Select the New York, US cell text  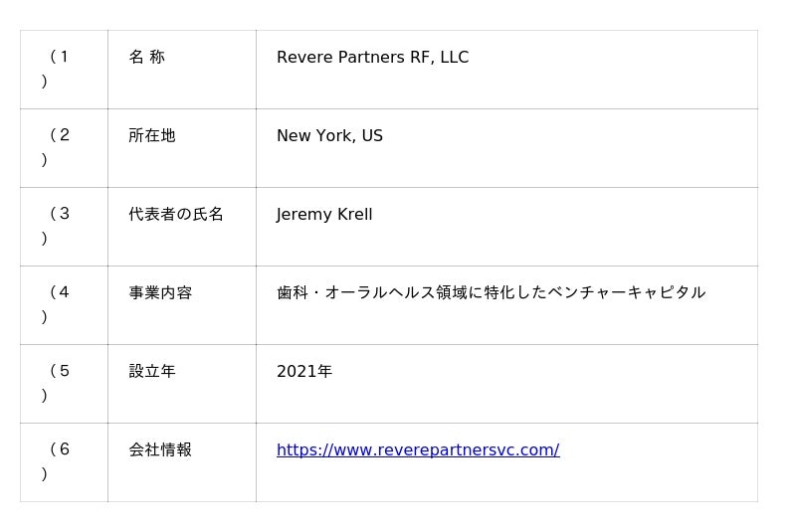tap(329, 135)
